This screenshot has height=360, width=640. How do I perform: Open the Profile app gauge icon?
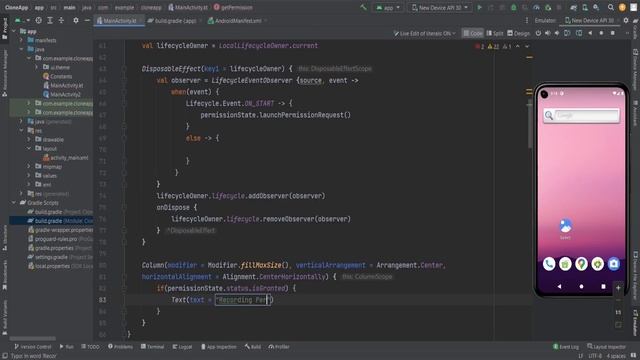536,7
